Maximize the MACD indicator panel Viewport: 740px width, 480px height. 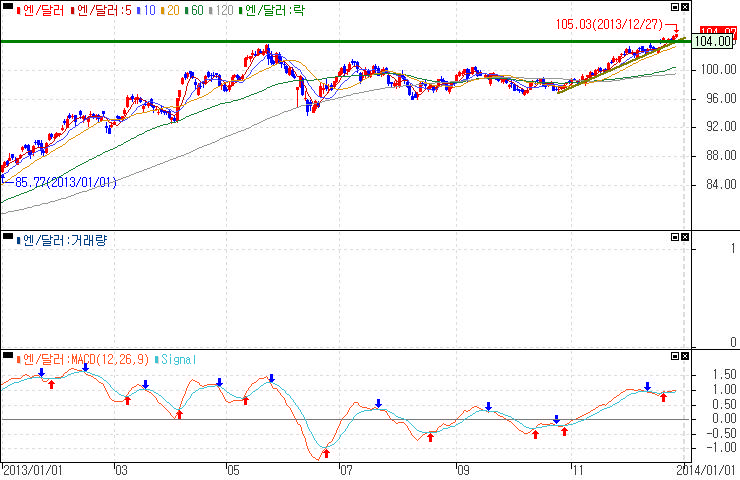click(673, 357)
